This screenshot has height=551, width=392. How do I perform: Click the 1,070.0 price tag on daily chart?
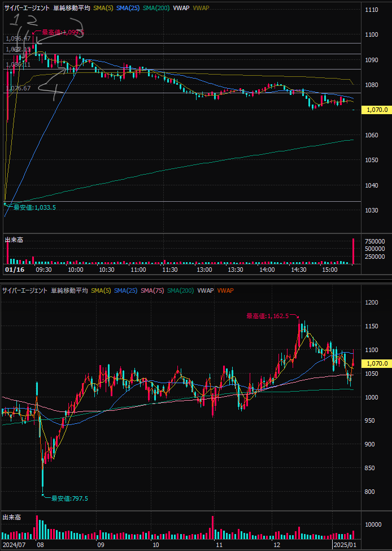(377, 363)
